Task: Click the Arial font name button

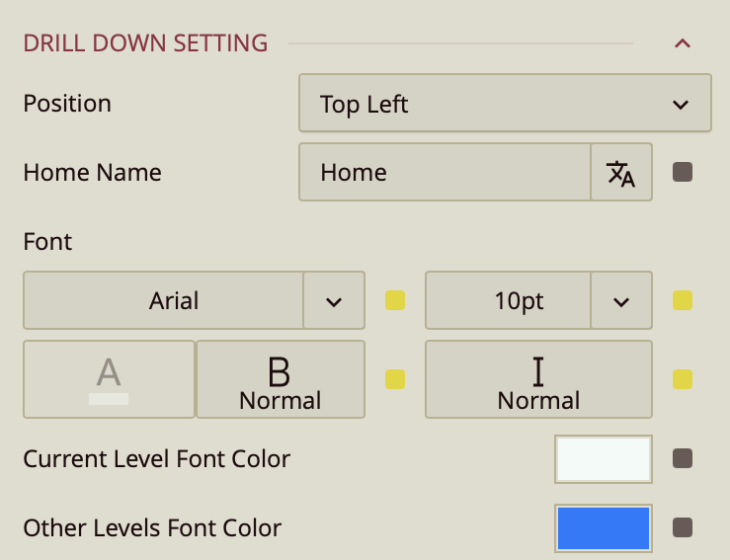Action: click(164, 301)
